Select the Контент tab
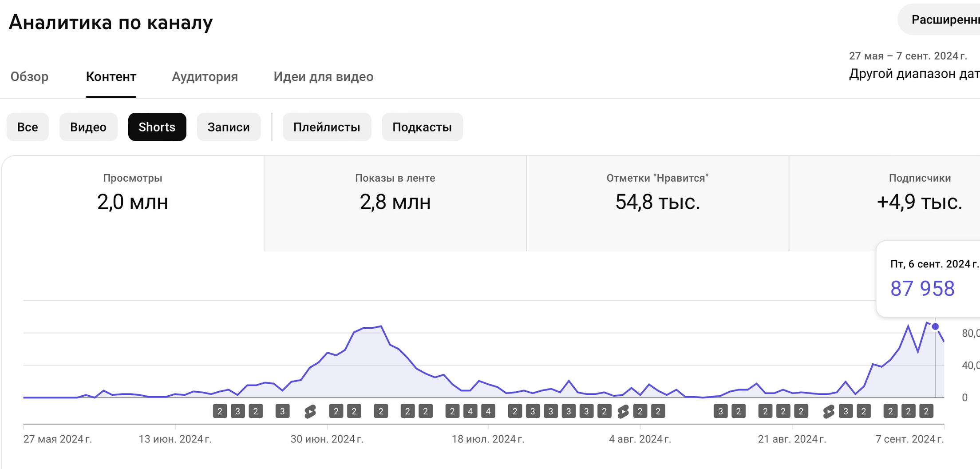The width and height of the screenshot is (980, 469). (x=111, y=77)
